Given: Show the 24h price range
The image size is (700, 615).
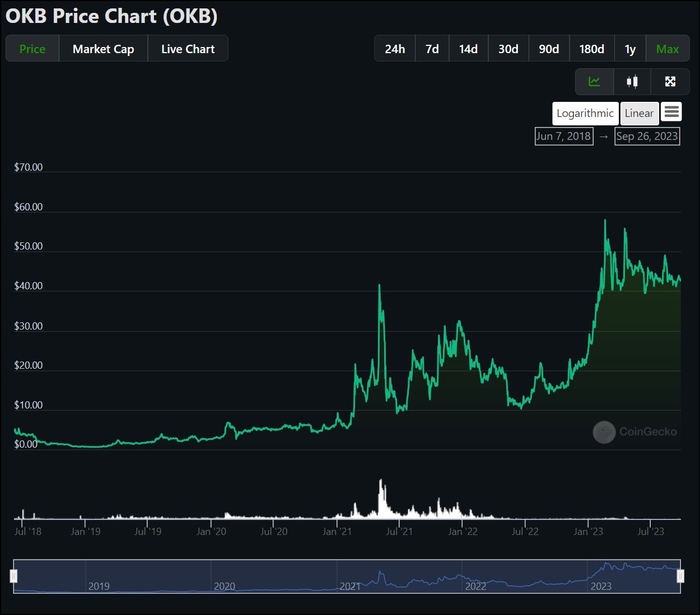Looking at the screenshot, I should pyautogui.click(x=395, y=49).
